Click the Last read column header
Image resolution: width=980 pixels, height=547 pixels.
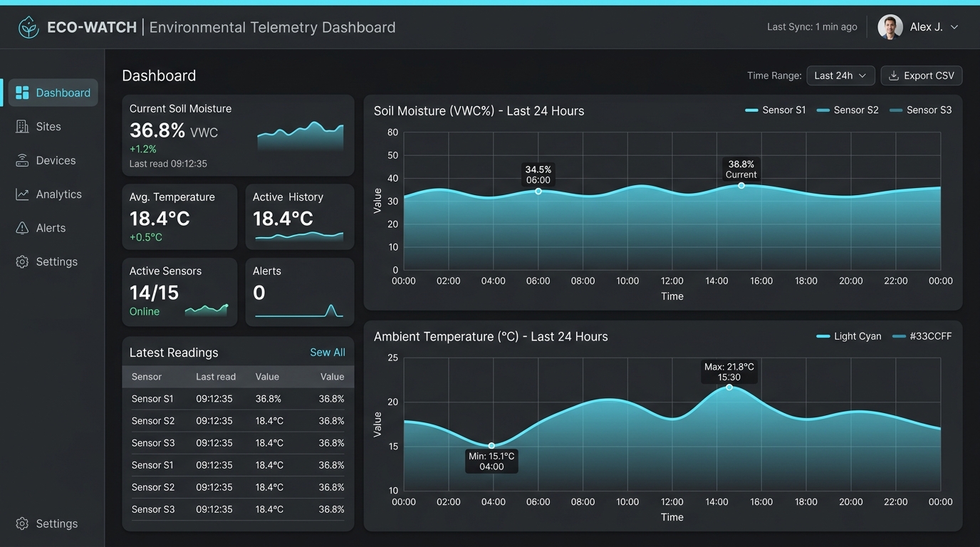click(x=216, y=377)
